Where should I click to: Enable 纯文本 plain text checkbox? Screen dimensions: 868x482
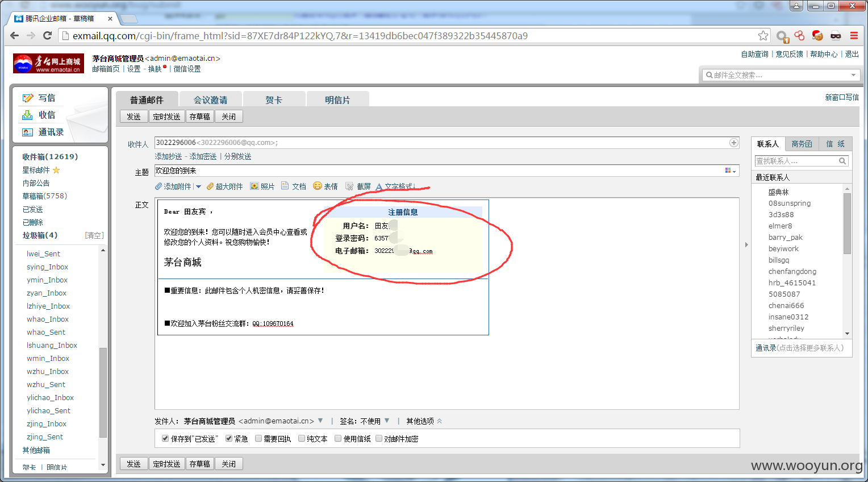click(x=302, y=438)
